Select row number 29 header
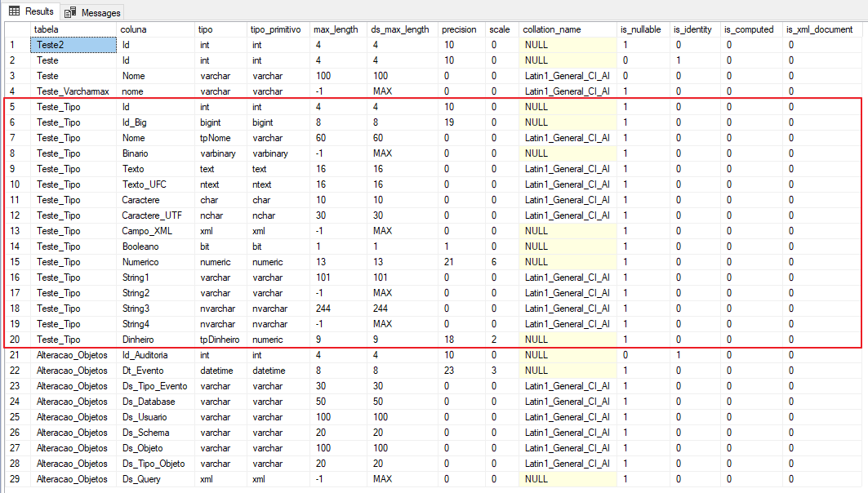 (x=18, y=479)
